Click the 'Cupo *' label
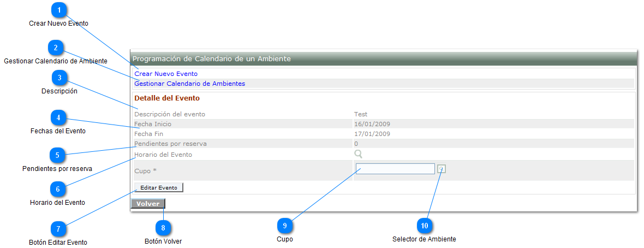 pyautogui.click(x=146, y=170)
